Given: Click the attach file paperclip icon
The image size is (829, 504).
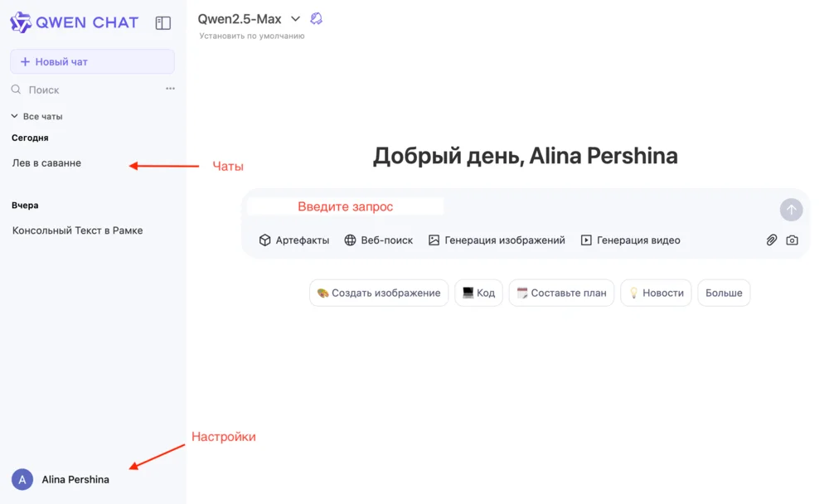Looking at the screenshot, I should point(771,240).
